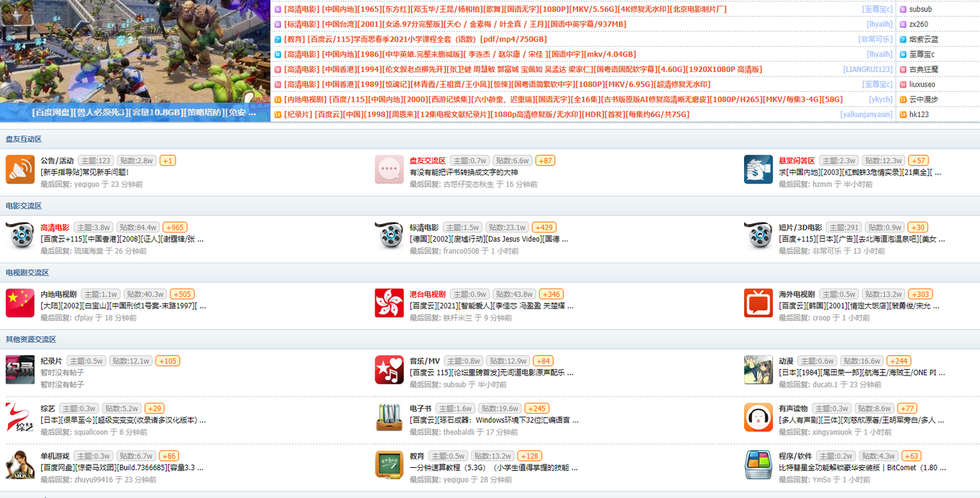Open the 1989 惊魂记 movie thread
Image resolution: width=980 pixels, height=498 pixels.
(x=497, y=84)
